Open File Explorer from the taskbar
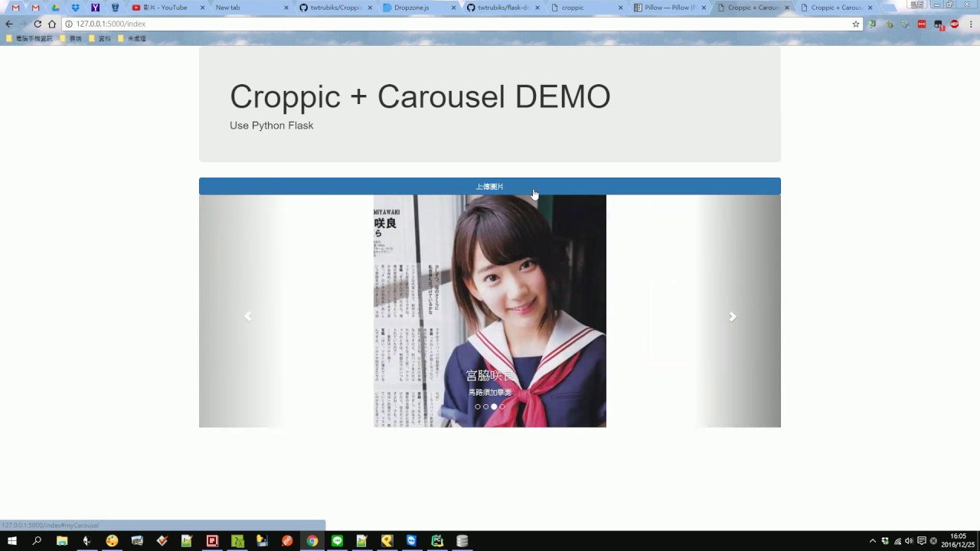 point(62,541)
